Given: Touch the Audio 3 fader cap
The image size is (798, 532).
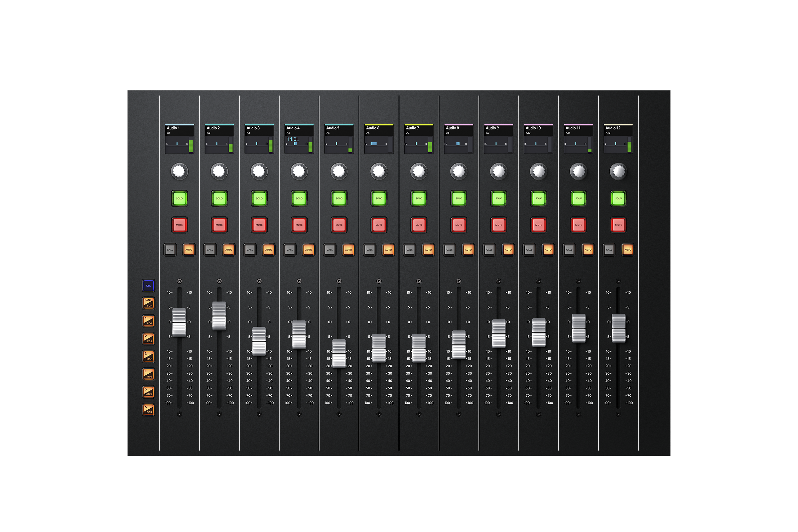Looking at the screenshot, I should pos(259,341).
